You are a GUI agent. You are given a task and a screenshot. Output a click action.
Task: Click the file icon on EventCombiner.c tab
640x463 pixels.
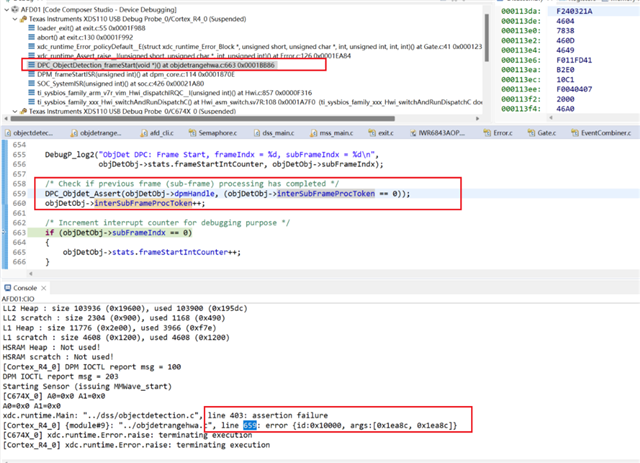click(x=575, y=133)
